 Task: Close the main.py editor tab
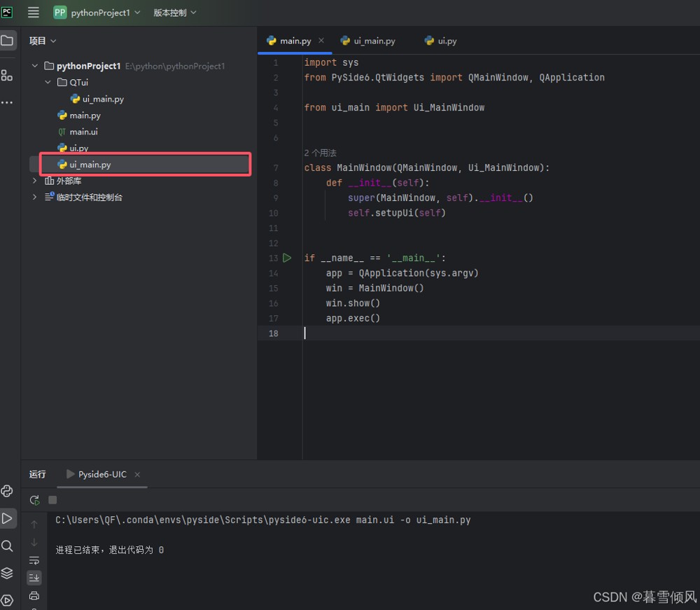pos(321,41)
